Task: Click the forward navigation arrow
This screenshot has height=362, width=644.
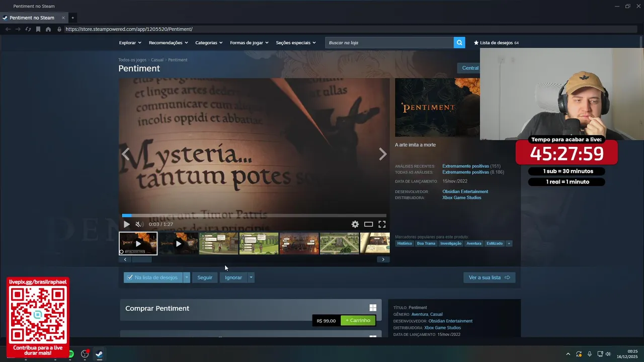Action: [18, 29]
